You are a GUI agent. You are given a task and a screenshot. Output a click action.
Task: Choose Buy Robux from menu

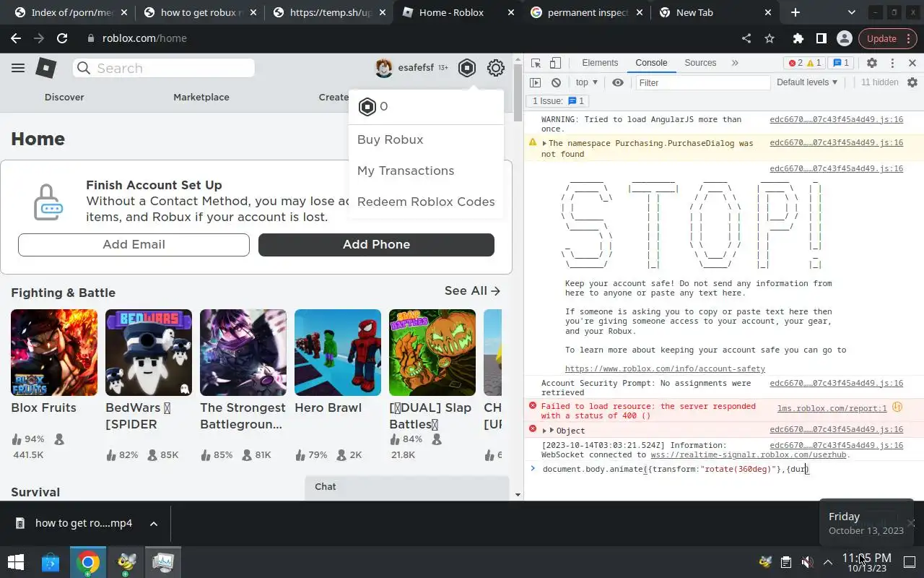390,139
